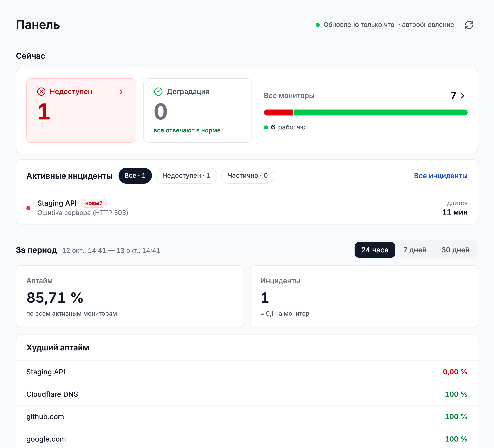Filter incidents by Частично · 0
The height and width of the screenshot is (448, 494).
click(247, 176)
